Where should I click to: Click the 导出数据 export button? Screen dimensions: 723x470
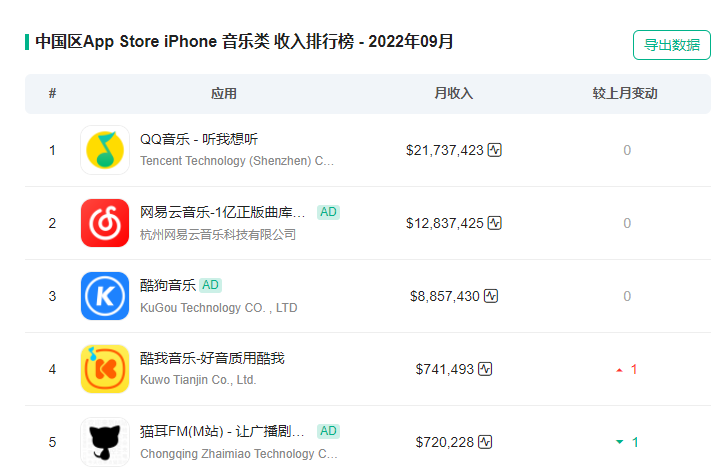pos(672,45)
